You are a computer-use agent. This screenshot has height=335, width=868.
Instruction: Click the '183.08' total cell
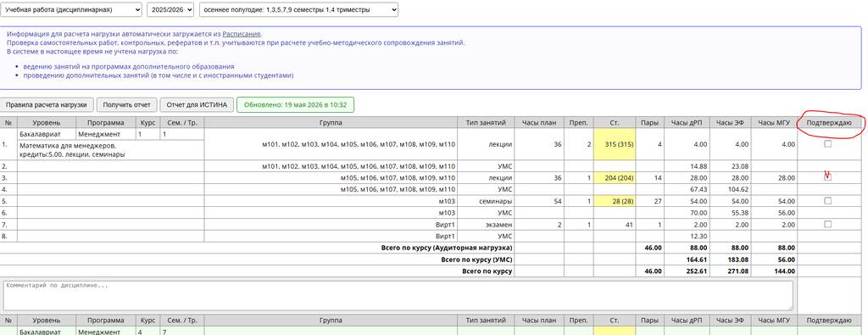(730, 260)
